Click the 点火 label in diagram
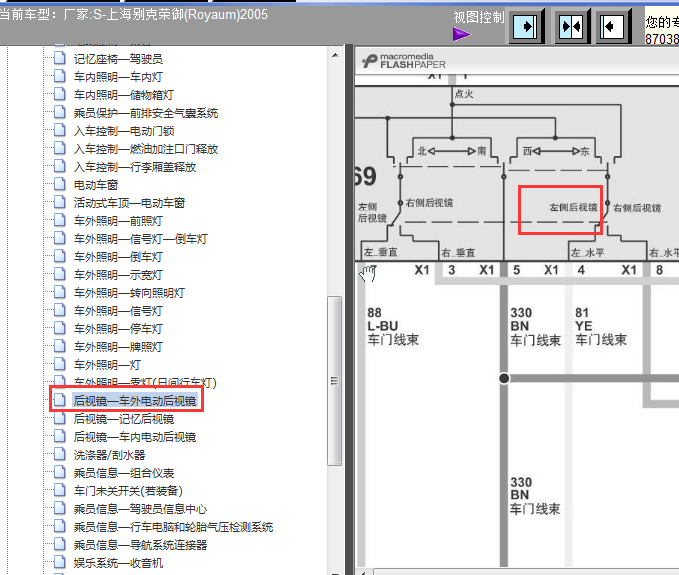679x575 pixels. (x=464, y=94)
